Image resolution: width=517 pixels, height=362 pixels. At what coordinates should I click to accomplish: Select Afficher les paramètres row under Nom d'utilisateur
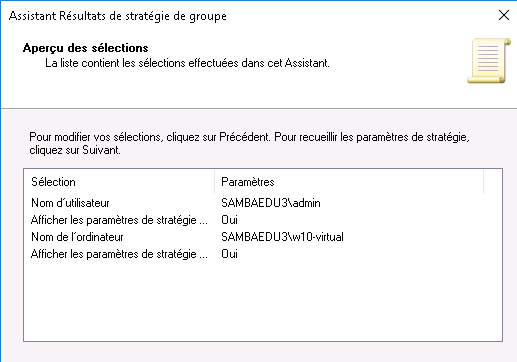pos(263,220)
